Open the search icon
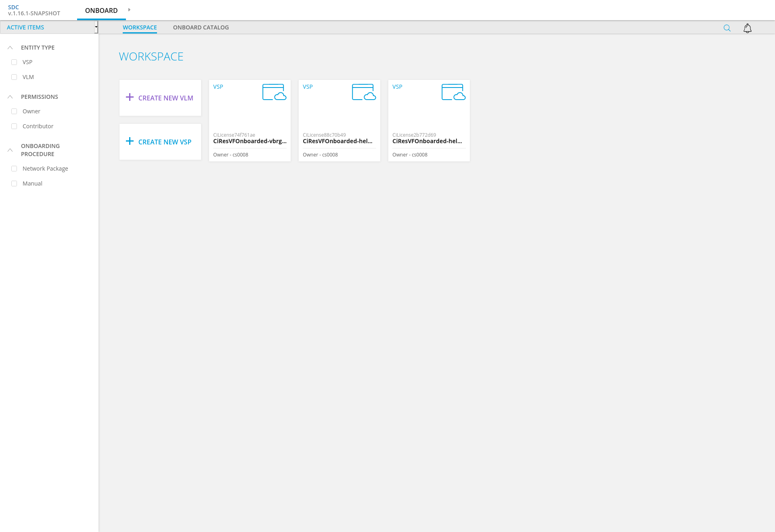This screenshot has height=532, width=775. (727, 28)
